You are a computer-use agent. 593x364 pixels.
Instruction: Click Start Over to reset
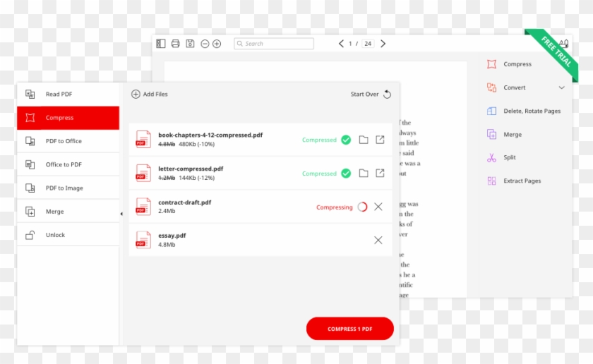(371, 94)
